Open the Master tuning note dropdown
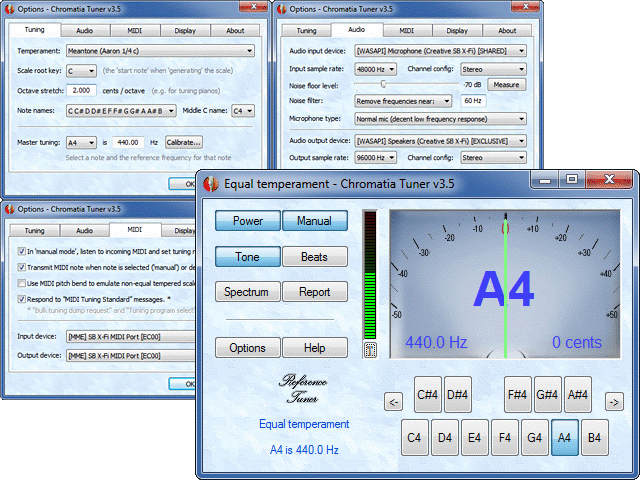This screenshot has width=640, height=480. click(82, 142)
